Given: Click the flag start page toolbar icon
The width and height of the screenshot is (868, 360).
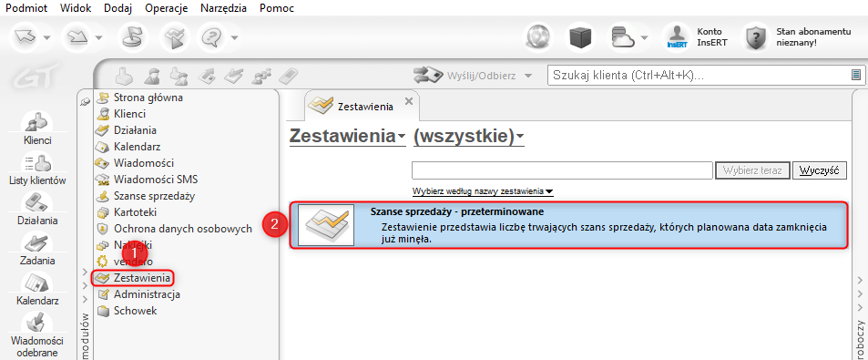Looking at the screenshot, I should point(132,37).
